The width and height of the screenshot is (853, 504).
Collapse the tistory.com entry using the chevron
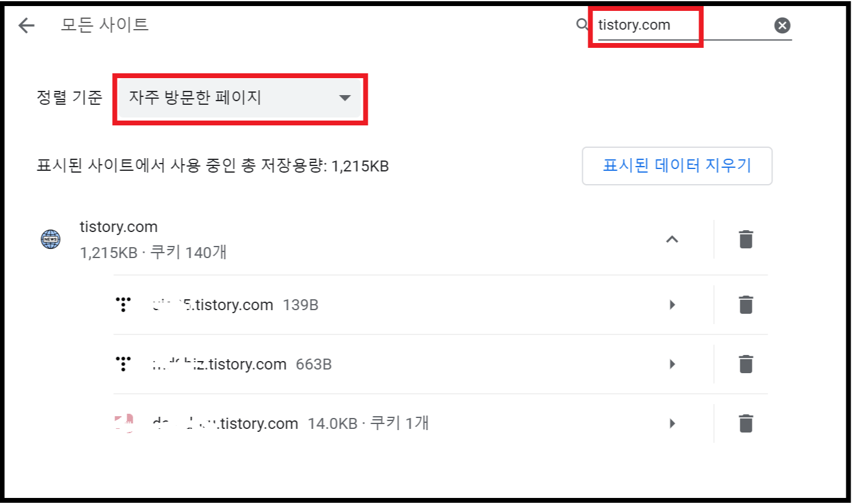(x=672, y=239)
